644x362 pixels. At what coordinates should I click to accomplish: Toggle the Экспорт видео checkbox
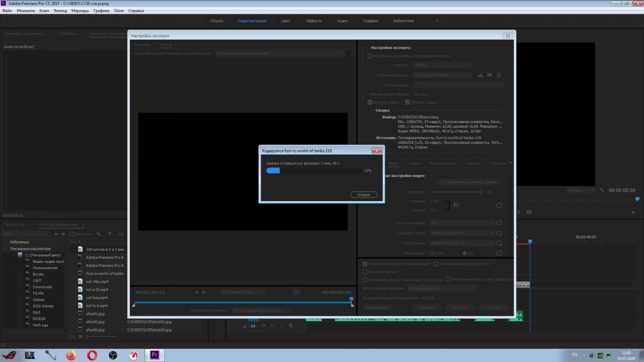[370, 102]
